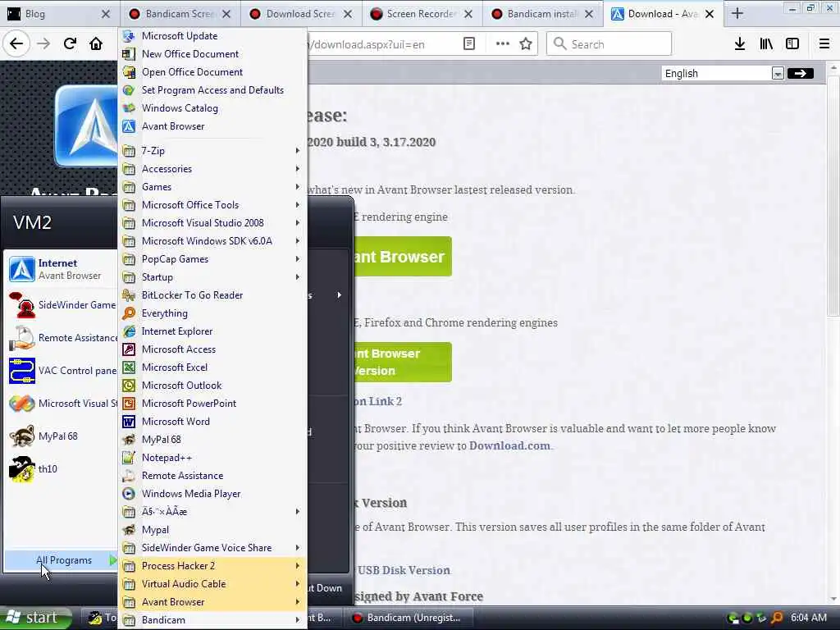Expand the Startup folder
This screenshot has height=630, width=840.
(x=212, y=277)
